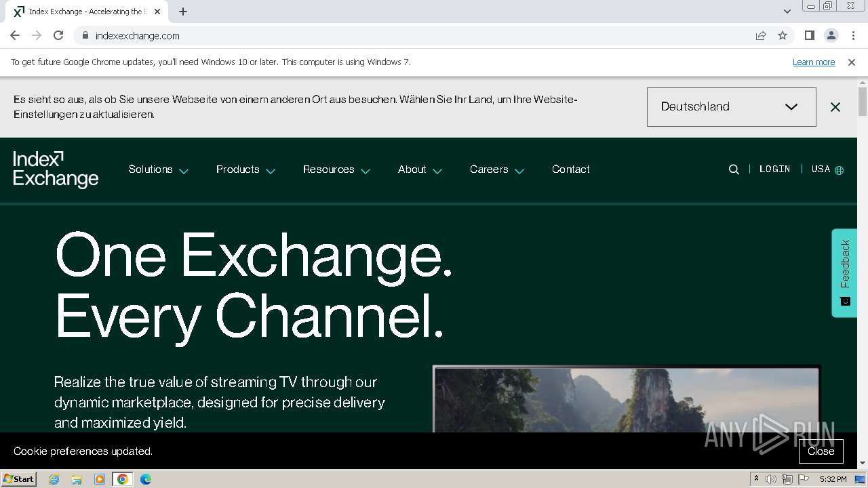The width and height of the screenshot is (868, 488).
Task: Go back to the previous page
Action: 15,35
